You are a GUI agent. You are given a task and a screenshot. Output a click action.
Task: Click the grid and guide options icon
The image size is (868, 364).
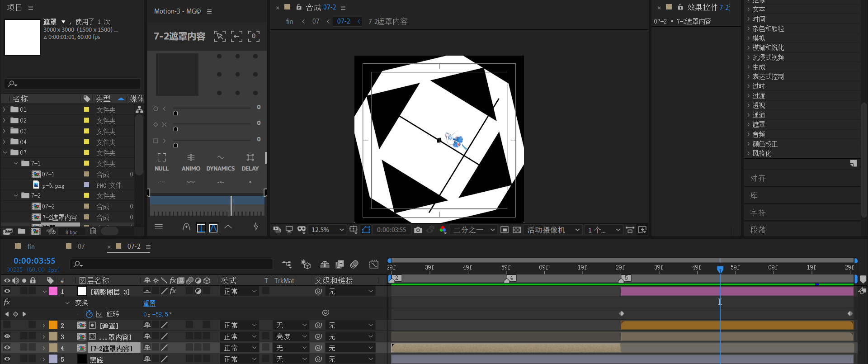tap(354, 230)
